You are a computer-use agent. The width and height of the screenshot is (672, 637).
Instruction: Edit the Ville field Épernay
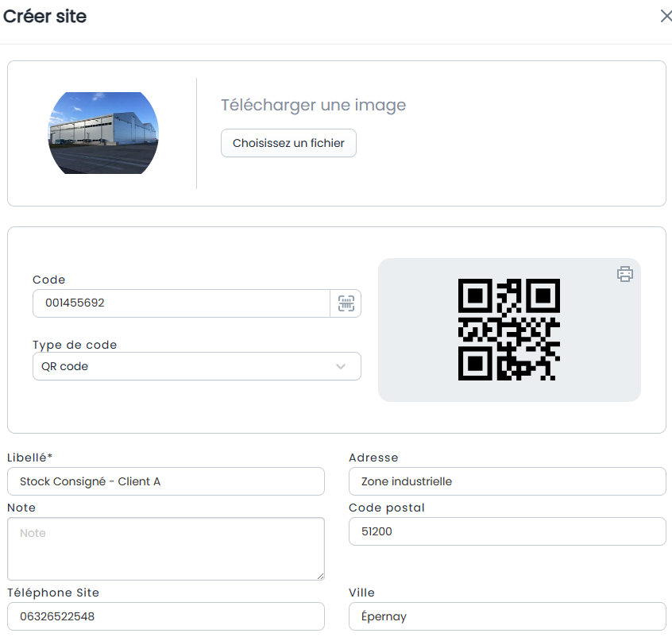point(508,616)
